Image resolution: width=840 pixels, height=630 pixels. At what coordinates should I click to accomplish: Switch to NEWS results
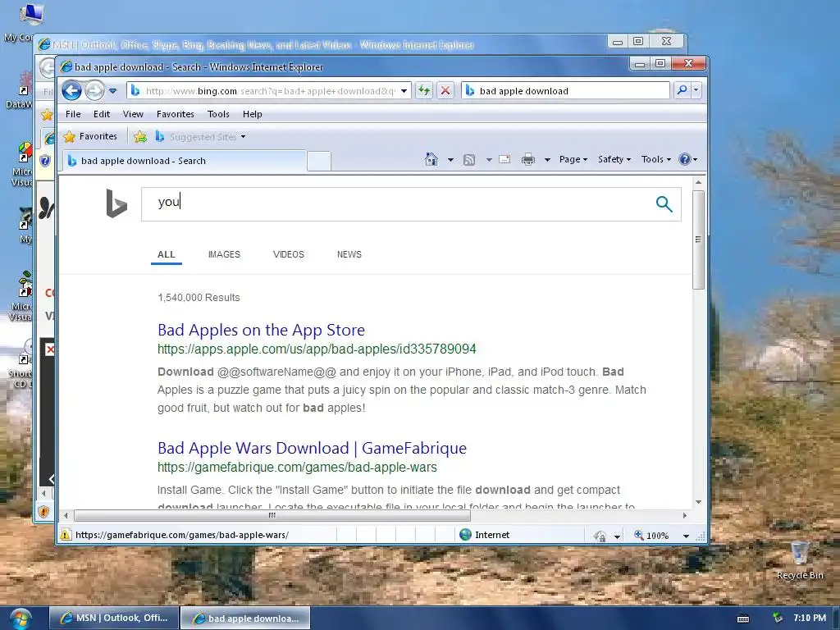(349, 254)
